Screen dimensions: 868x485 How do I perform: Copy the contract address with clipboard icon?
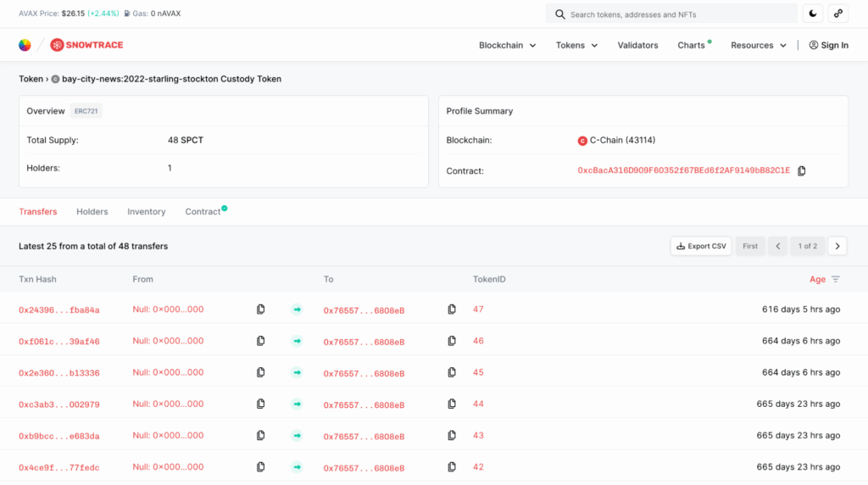[x=802, y=171]
